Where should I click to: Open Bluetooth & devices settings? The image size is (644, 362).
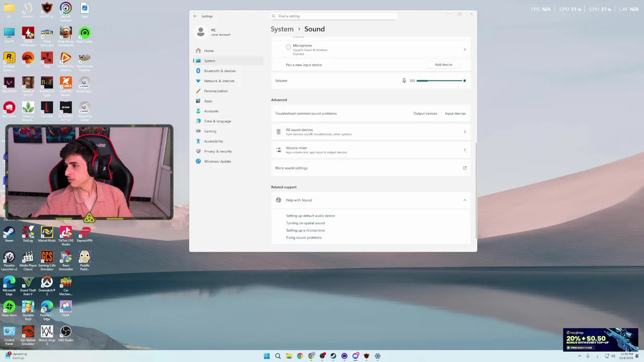tap(228, 71)
